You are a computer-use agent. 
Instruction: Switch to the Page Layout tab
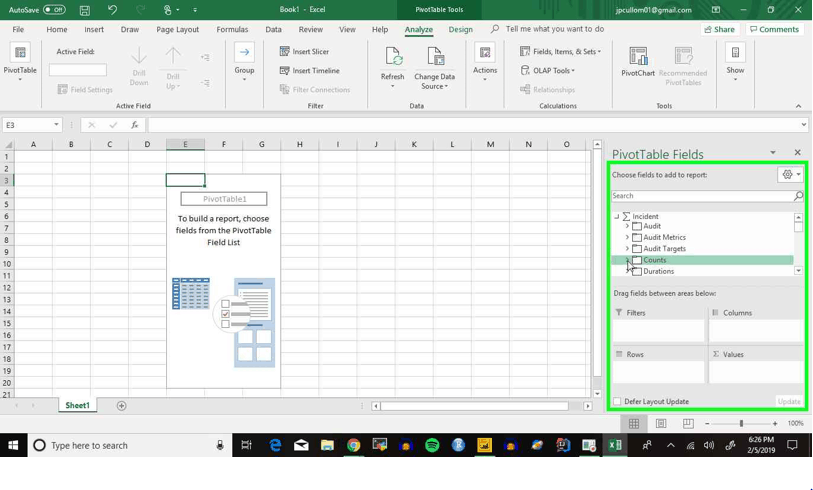click(x=177, y=30)
